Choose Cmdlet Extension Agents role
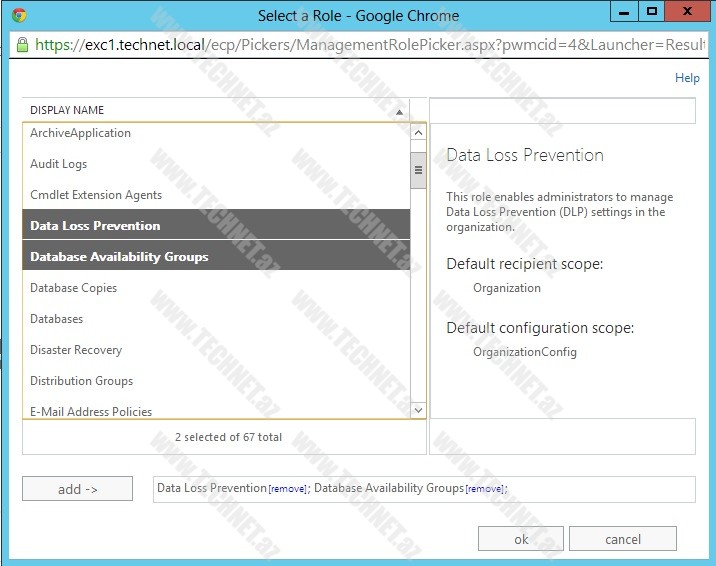The height and width of the screenshot is (566, 716). (x=96, y=195)
